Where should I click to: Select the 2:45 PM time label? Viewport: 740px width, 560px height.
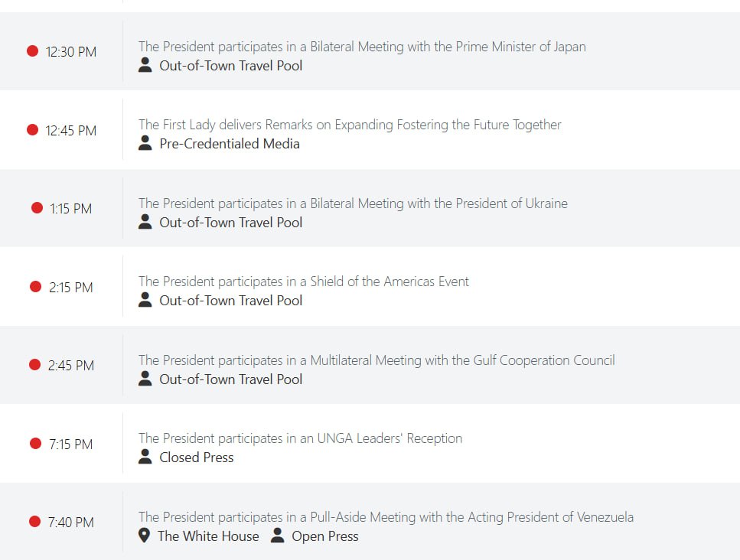click(71, 365)
